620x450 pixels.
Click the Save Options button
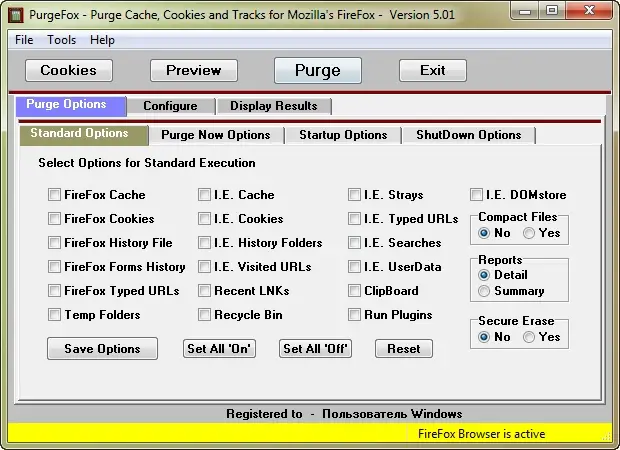102,348
